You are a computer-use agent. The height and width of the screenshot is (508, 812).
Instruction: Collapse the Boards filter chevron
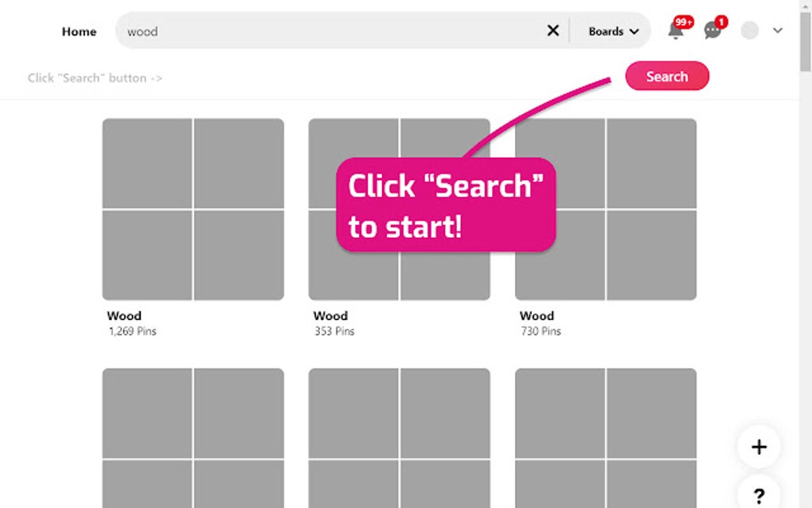pyautogui.click(x=634, y=31)
